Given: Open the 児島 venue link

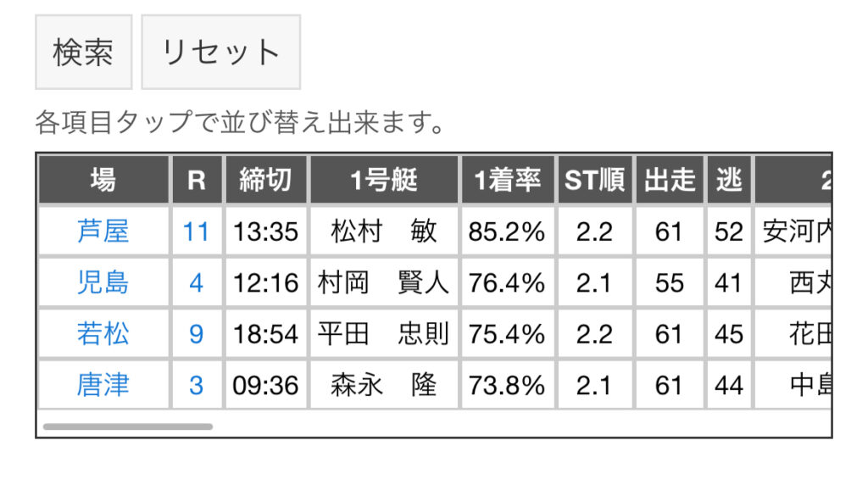Looking at the screenshot, I should pos(103,283).
